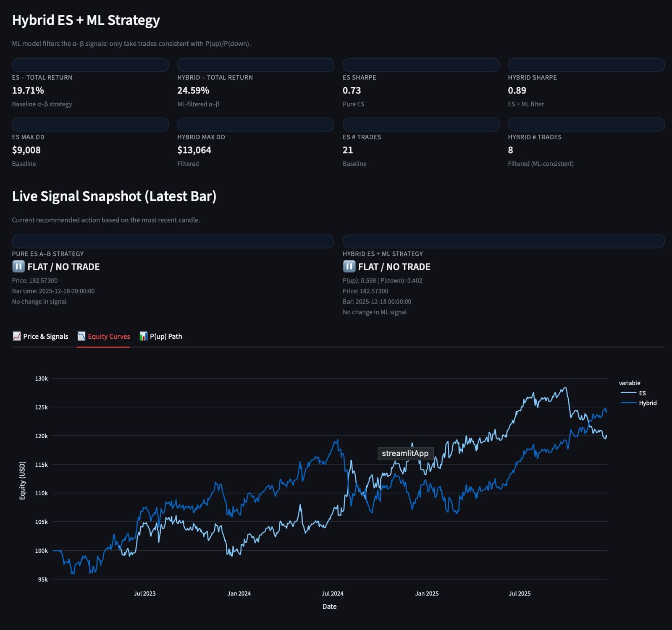The height and width of the screenshot is (630, 672).
Task: Click the ES # Trades value 21
Action: coord(348,150)
